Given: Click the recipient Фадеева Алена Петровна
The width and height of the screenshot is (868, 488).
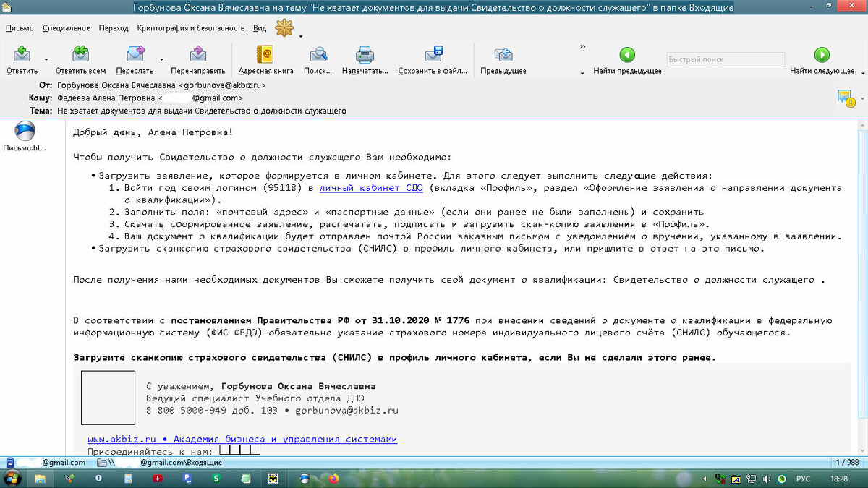Looking at the screenshot, I should tap(106, 98).
